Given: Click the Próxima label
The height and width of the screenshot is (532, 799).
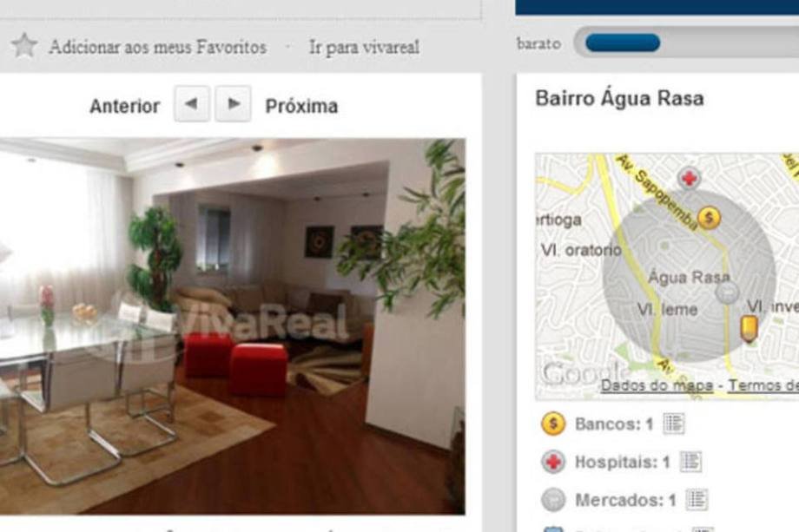Looking at the screenshot, I should [x=301, y=107].
